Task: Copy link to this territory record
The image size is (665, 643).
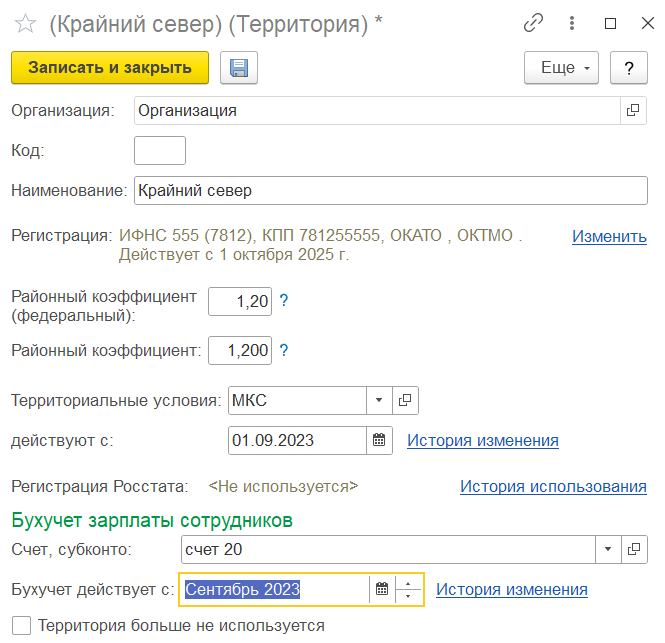Action: [x=533, y=23]
